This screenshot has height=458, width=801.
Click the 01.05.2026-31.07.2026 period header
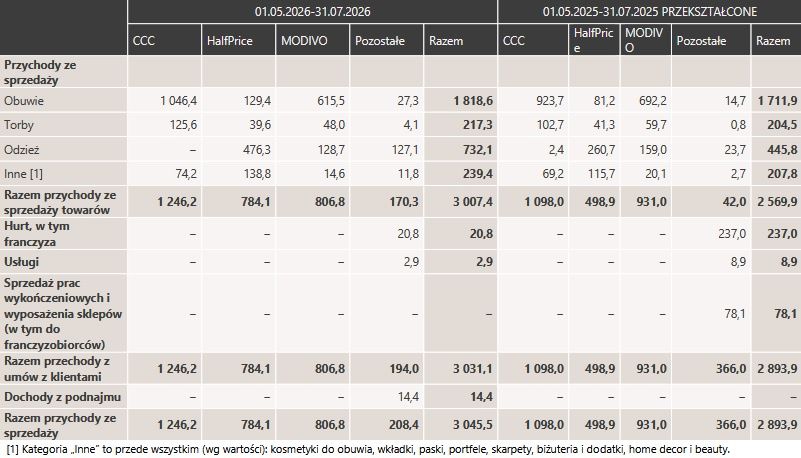click(x=312, y=12)
